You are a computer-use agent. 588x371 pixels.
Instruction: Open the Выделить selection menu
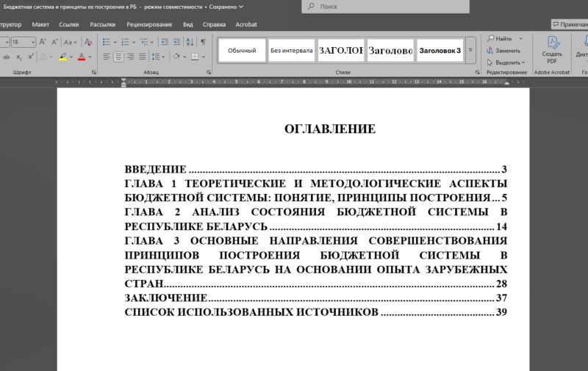pyautogui.click(x=506, y=62)
